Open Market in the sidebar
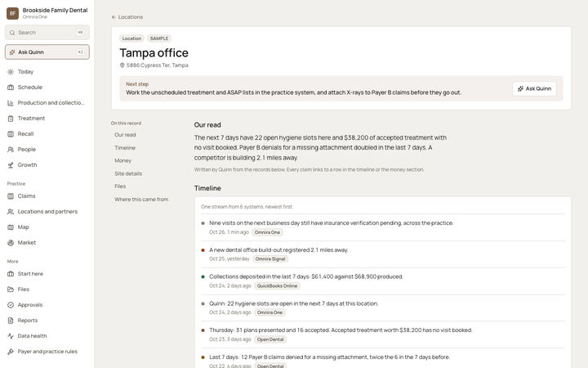The height and width of the screenshot is (368, 588). [47, 243]
